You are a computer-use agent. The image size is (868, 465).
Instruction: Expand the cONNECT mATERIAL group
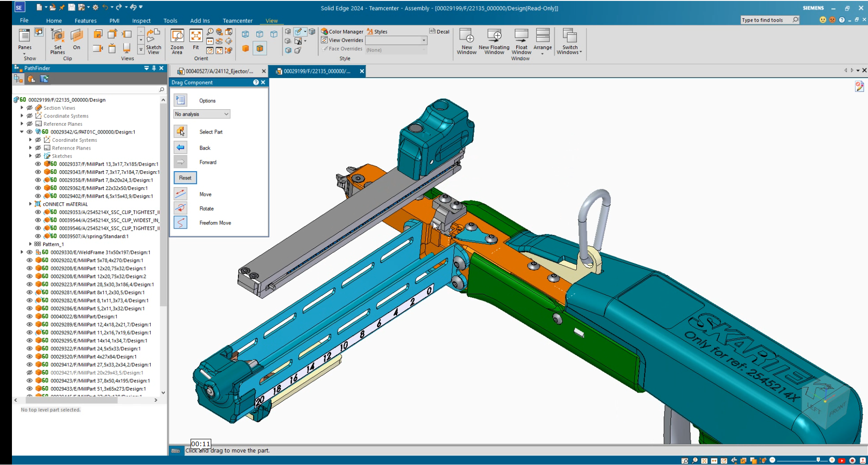coord(30,204)
